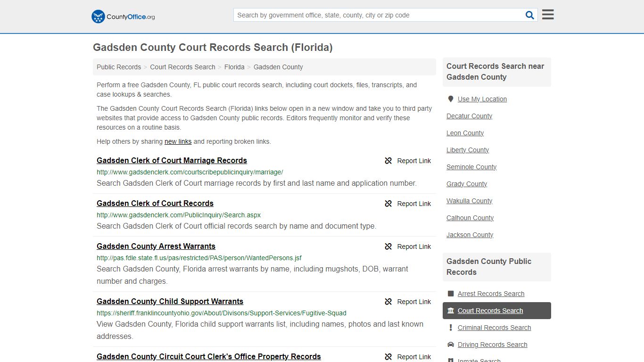644x362 pixels.
Task: Open the hamburger navigation menu
Action: tap(547, 14)
